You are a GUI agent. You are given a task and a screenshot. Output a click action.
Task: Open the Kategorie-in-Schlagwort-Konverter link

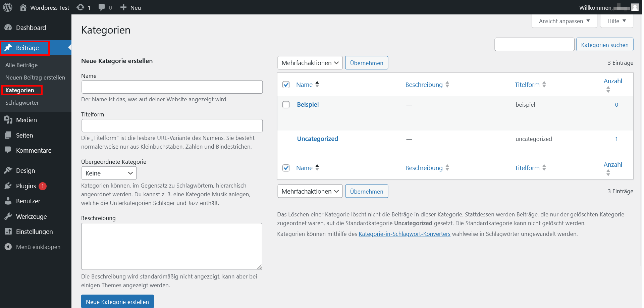[x=405, y=234]
